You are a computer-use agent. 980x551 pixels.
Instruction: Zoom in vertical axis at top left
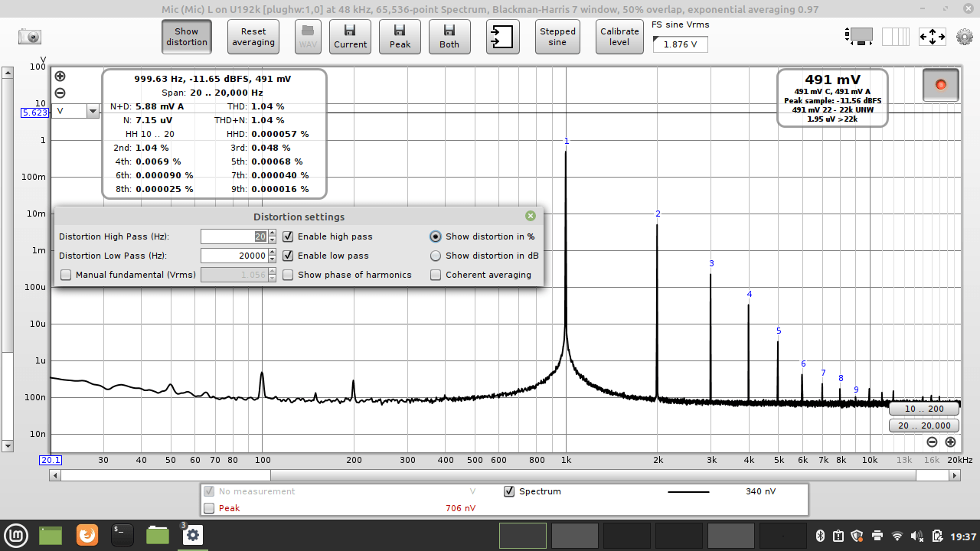pos(60,76)
